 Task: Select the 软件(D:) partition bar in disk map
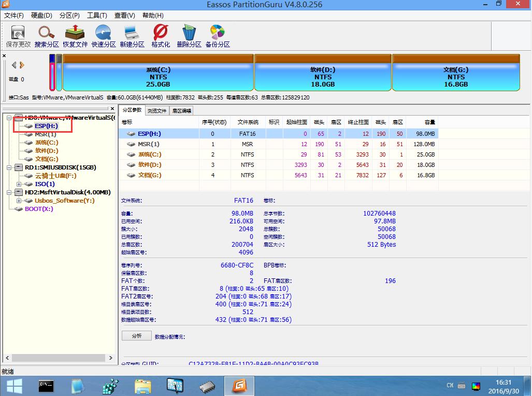(323, 77)
